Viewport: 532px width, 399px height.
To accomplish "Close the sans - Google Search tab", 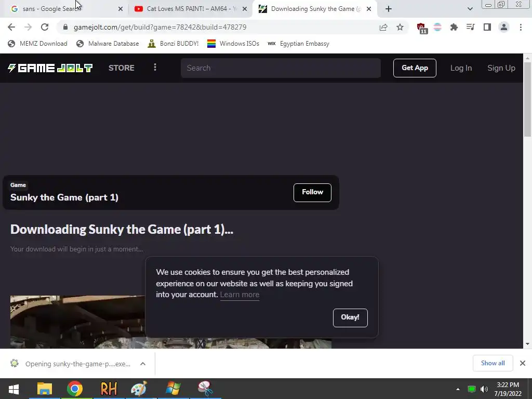I will (x=120, y=9).
